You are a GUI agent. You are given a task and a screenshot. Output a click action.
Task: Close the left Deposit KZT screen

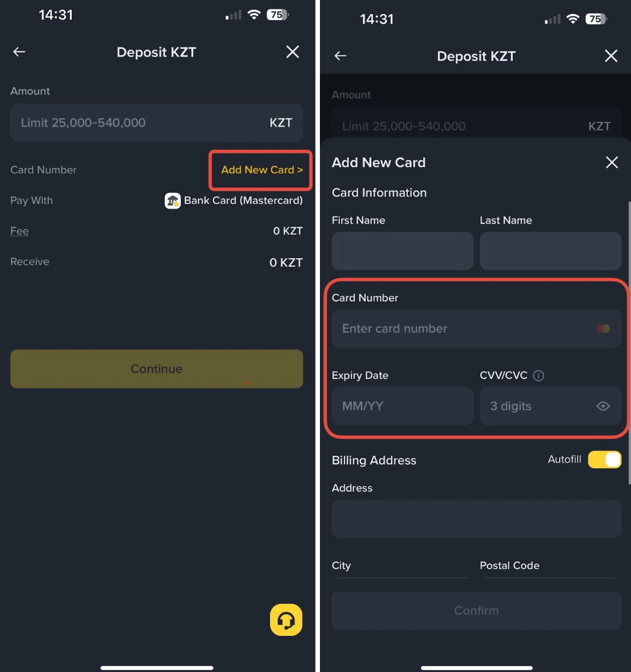[x=293, y=52]
